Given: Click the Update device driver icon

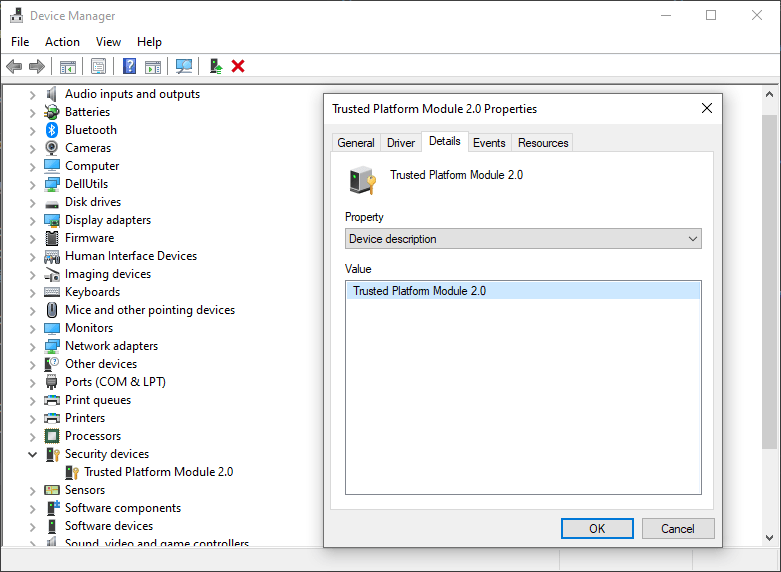Looking at the screenshot, I should 216,66.
